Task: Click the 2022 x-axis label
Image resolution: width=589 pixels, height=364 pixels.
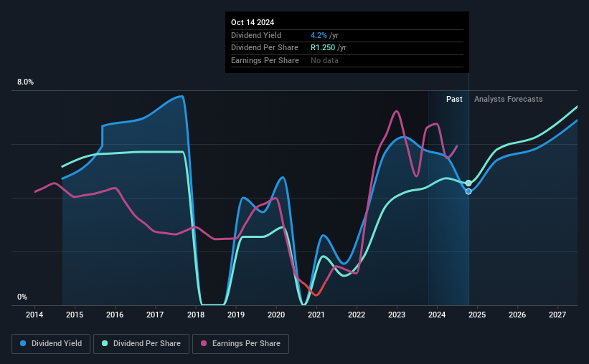Action: click(357, 315)
